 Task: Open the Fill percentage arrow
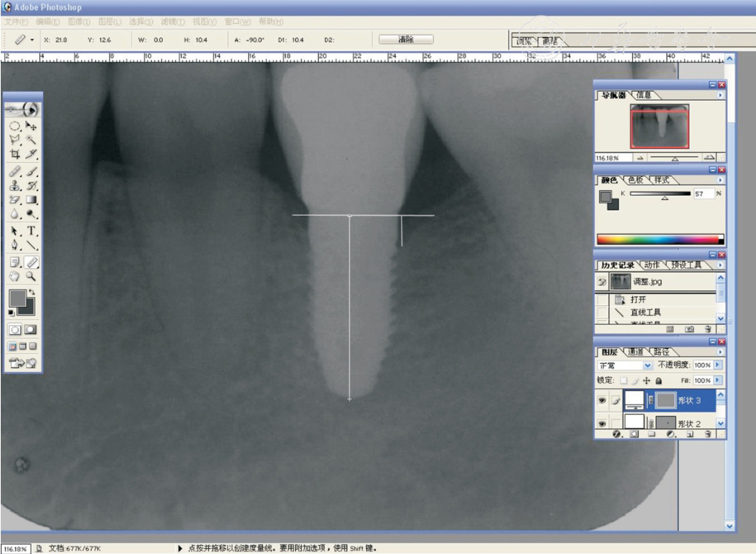click(717, 381)
